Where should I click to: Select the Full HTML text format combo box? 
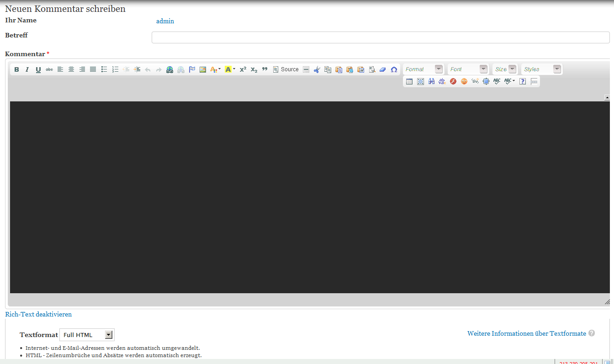click(87, 335)
